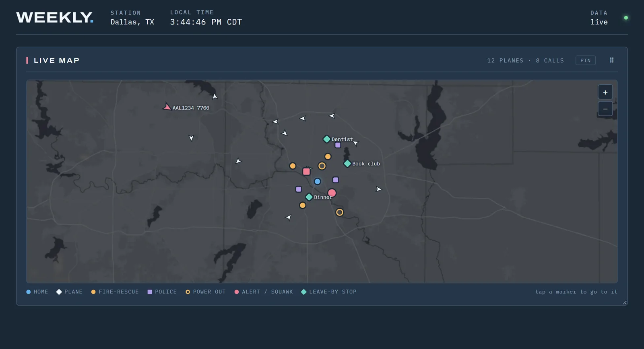Select the police marker left of Dinner

298,189
